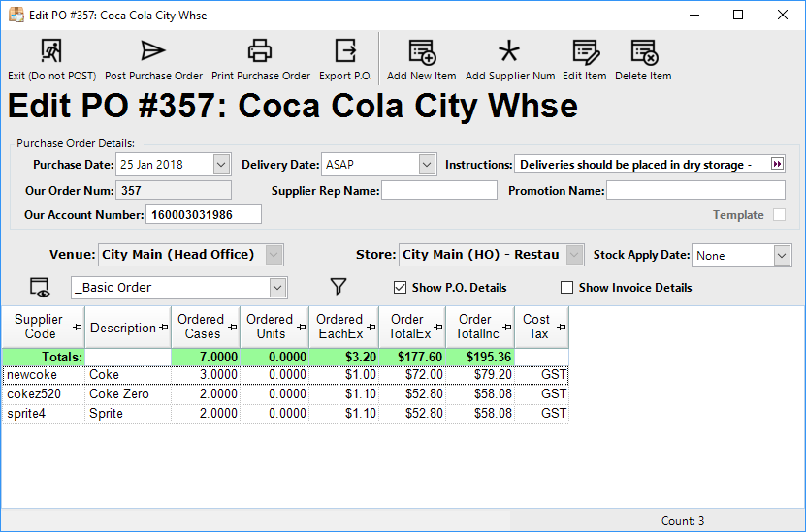Delete the selected item

click(642, 51)
